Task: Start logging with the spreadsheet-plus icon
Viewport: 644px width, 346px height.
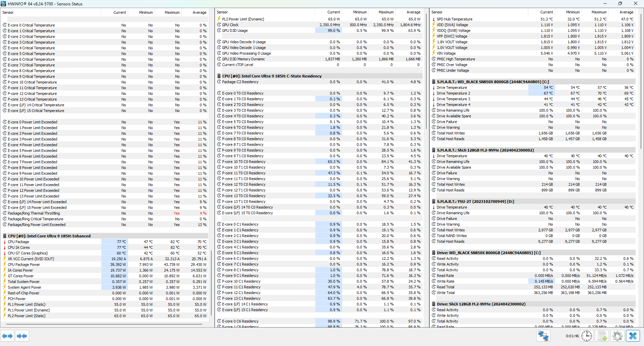Action: [602, 336]
